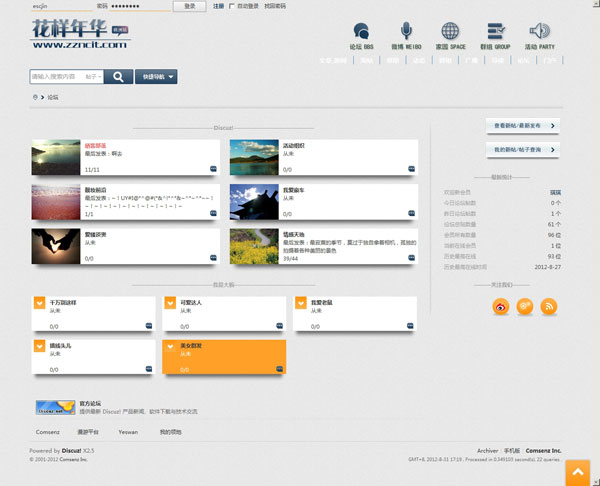Click the password input field
The width and height of the screenshot is (600, 486).
[140, 6]
